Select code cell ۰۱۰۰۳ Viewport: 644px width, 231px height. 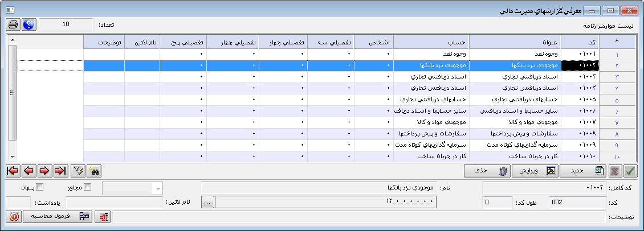click(580, 77)
